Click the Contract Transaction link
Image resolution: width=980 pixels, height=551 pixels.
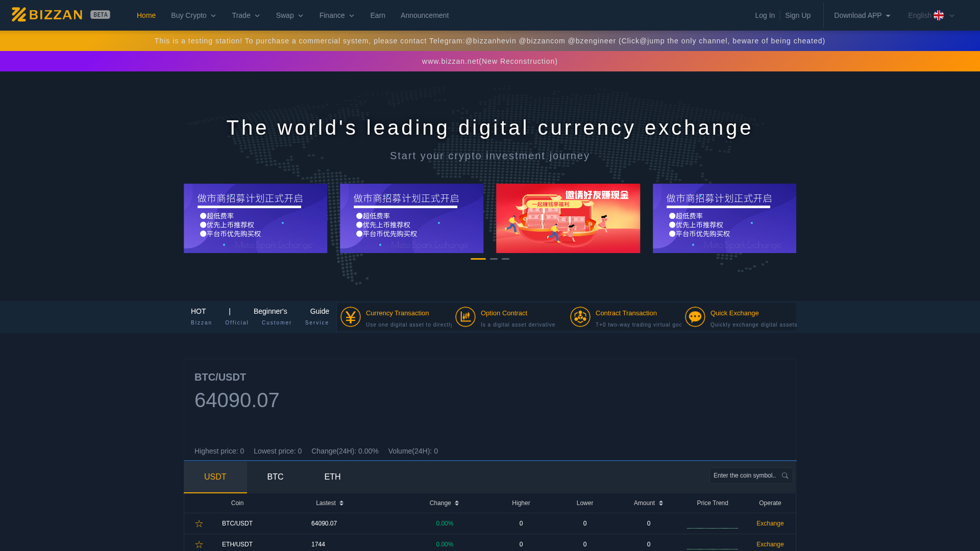[626, 313]
